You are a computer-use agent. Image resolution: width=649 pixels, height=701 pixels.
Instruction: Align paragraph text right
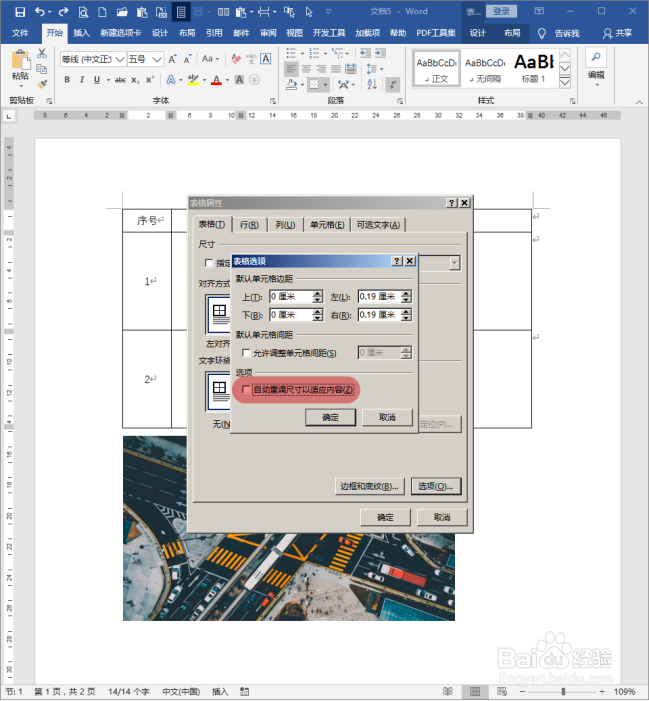pyautogui.click(x=321, y=69)
